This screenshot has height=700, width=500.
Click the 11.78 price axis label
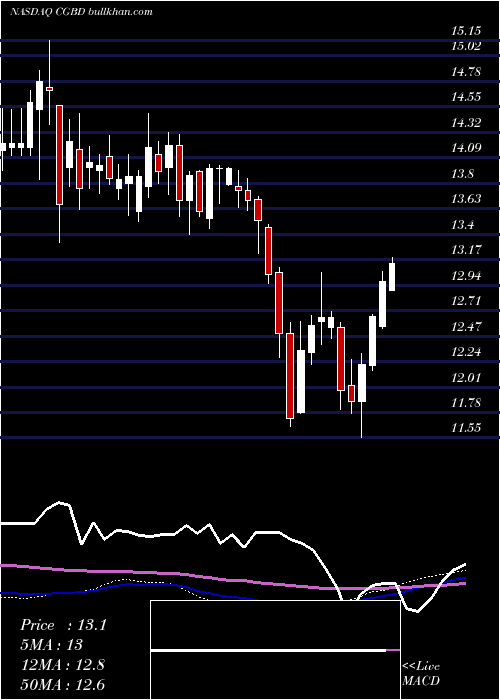click(466, 403)
